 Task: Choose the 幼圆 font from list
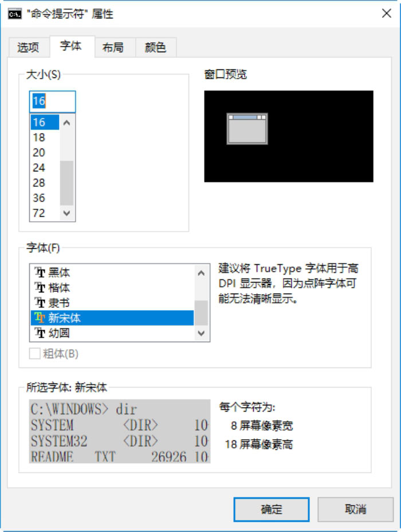click(112, 333)
